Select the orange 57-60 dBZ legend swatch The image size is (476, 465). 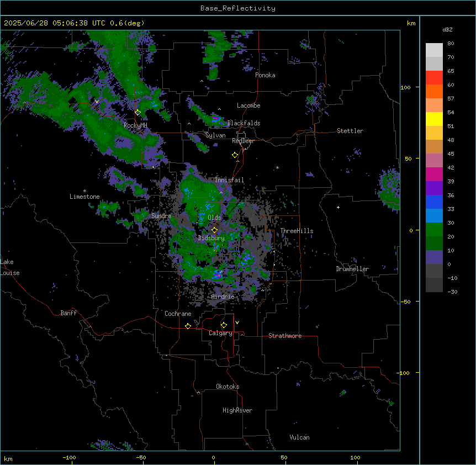point(434,91)
